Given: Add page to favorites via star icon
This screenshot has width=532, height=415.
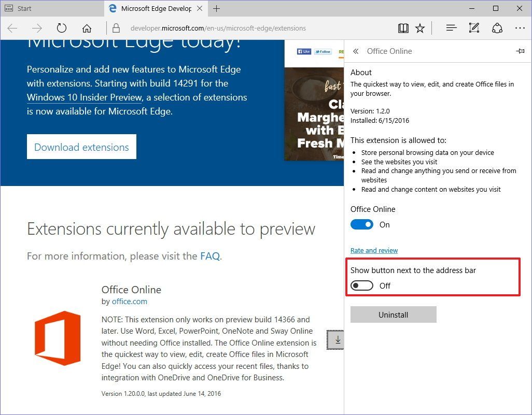Looking at the screenshot, I should coord(420,28).
